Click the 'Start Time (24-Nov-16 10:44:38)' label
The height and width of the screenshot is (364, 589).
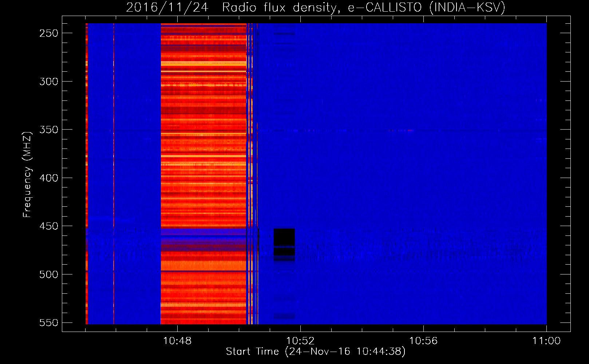[316, 352]
